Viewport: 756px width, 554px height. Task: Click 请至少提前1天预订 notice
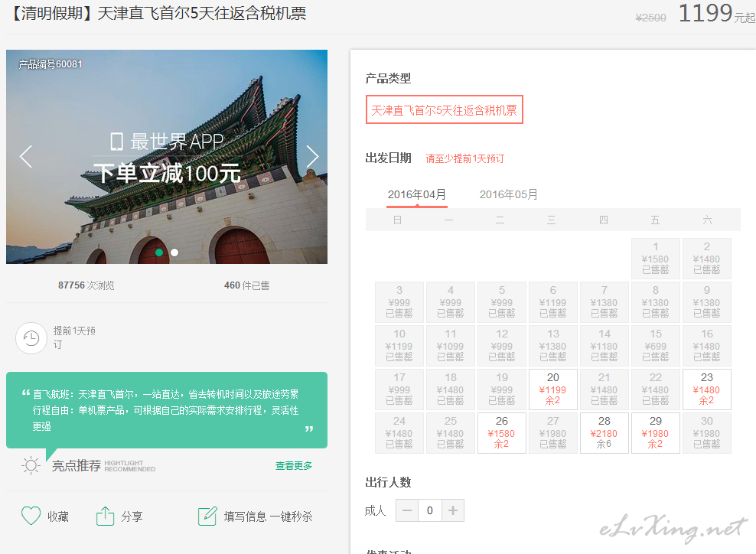coord(464,158)
